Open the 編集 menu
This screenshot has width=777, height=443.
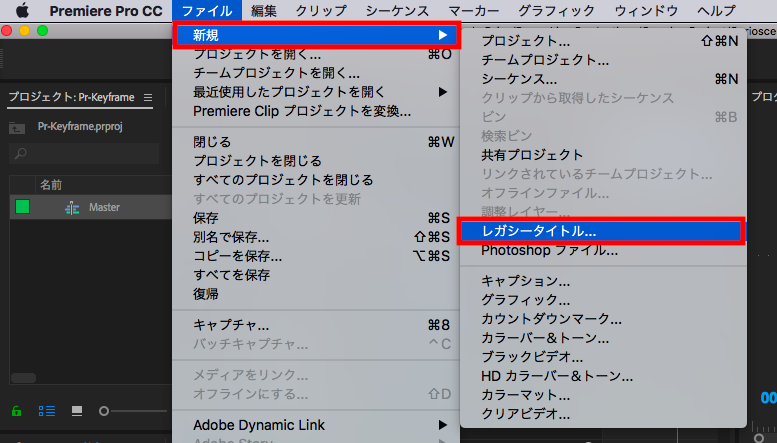point(264,11)
